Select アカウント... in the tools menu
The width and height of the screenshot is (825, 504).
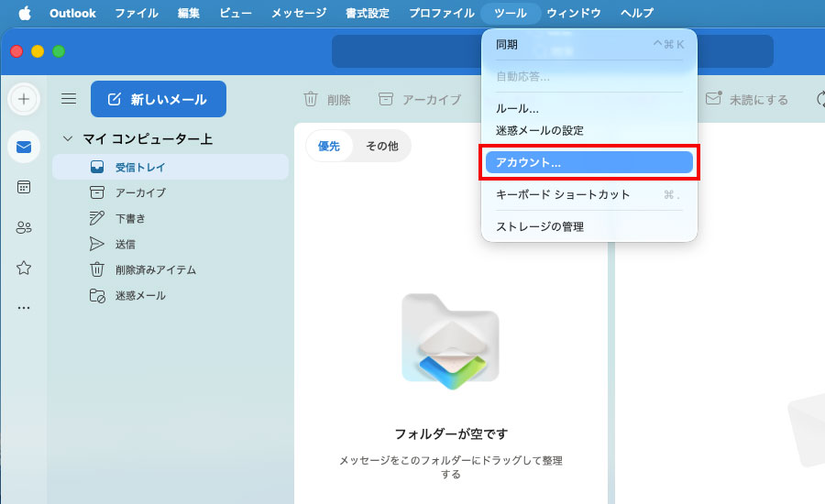coord(589,162)
